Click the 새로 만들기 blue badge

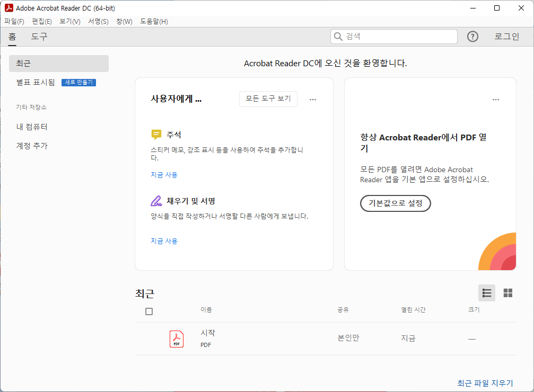78,82
